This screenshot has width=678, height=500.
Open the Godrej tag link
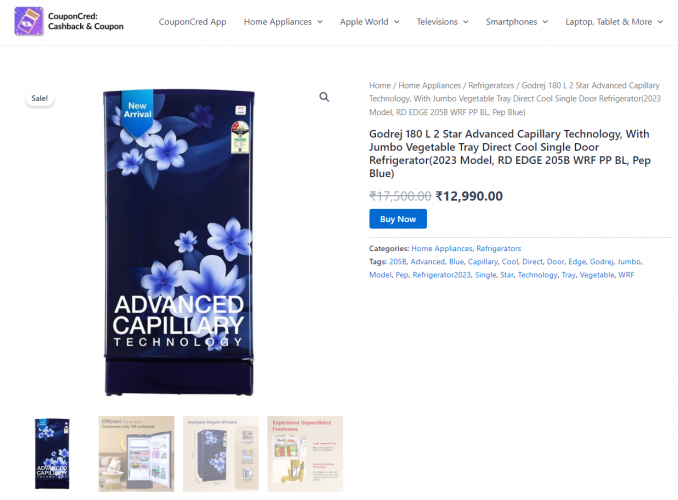tap(601, 262)
